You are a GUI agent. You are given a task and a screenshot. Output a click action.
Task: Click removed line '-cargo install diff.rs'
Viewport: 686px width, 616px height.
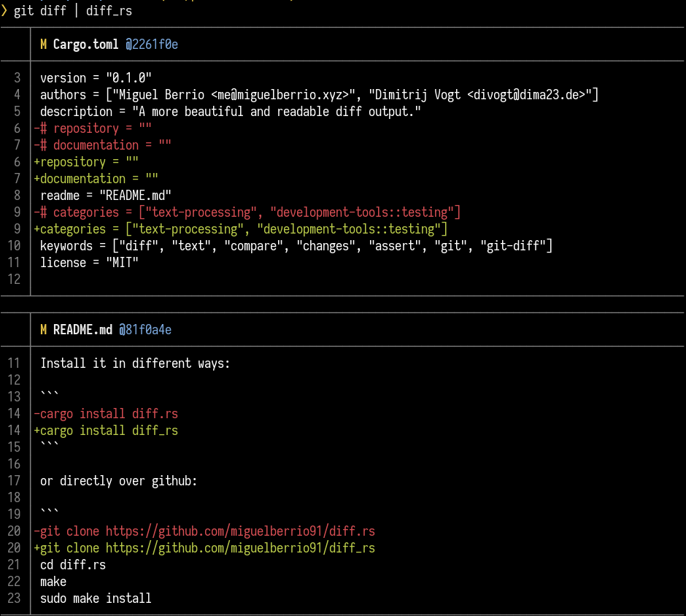tap(106, 413)
